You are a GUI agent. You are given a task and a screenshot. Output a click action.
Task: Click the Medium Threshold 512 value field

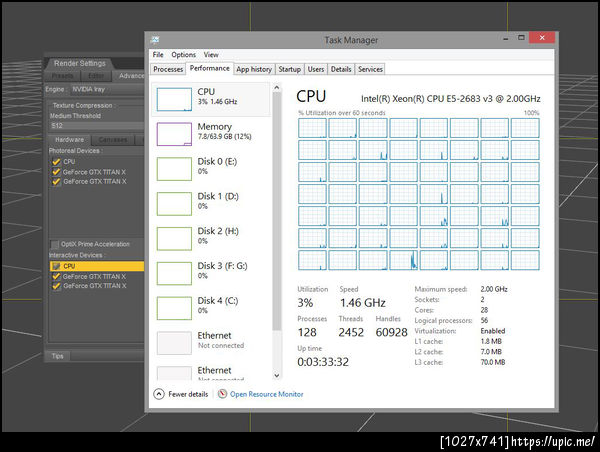(96, 126)
